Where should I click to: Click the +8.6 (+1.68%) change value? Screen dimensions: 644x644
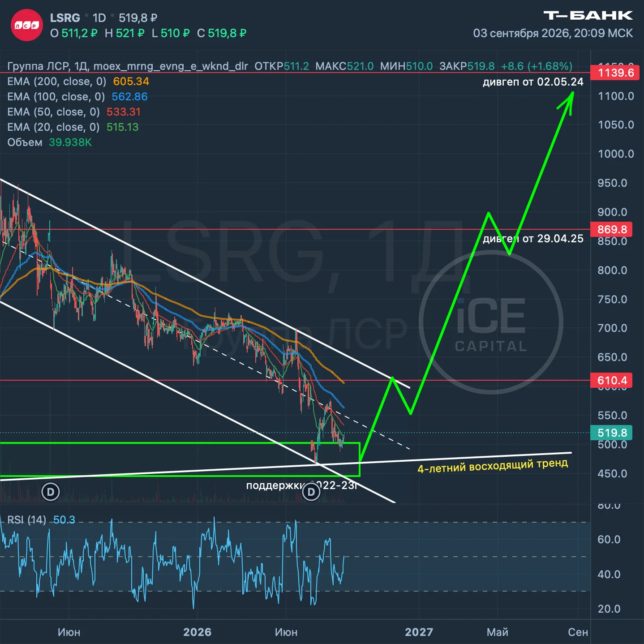coord(537,66)
